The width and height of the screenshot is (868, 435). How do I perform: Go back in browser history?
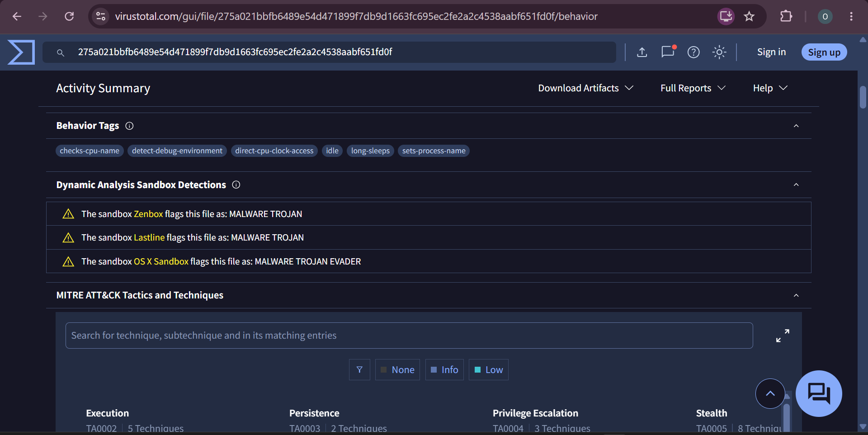[17, 16]
